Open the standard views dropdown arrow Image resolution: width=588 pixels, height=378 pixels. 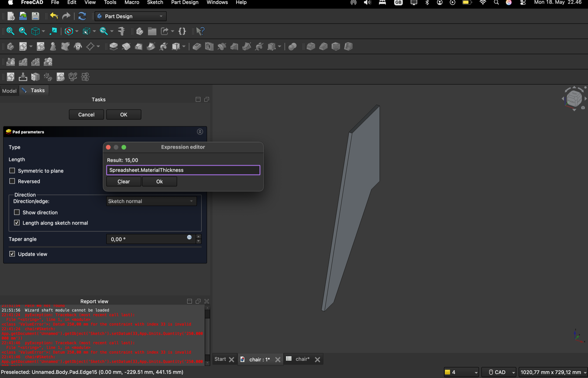[43, 31]
